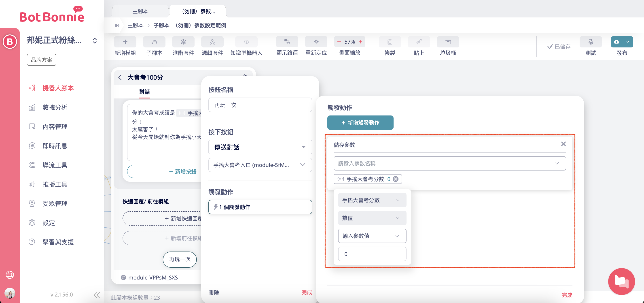
Task: Open the 垃圾桶 trash bin
Action: coord(448,42)
